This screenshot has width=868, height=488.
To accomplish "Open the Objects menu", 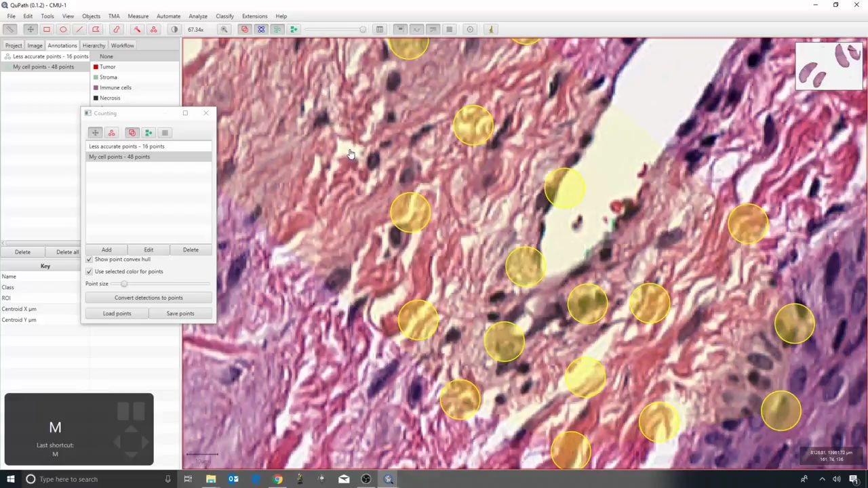I will tap(91, 16).
